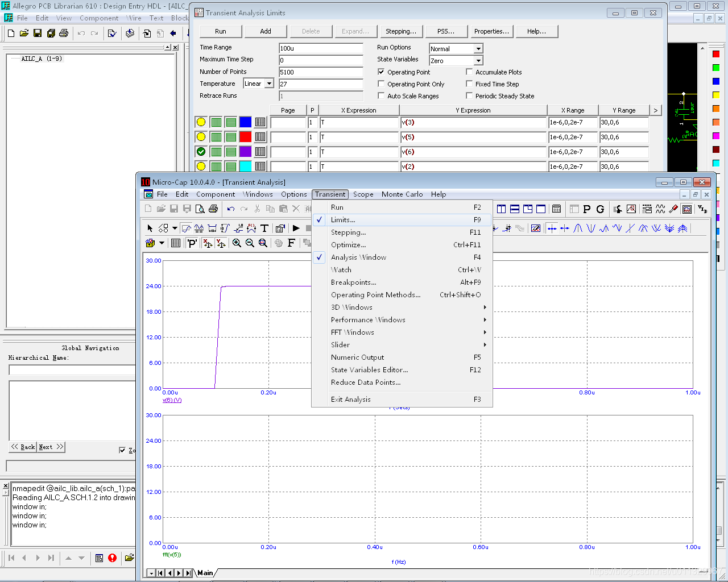Click the bold F font icon
Image resolution: width=728 pixels, height=582 pixels.
(x=291, y=243)
